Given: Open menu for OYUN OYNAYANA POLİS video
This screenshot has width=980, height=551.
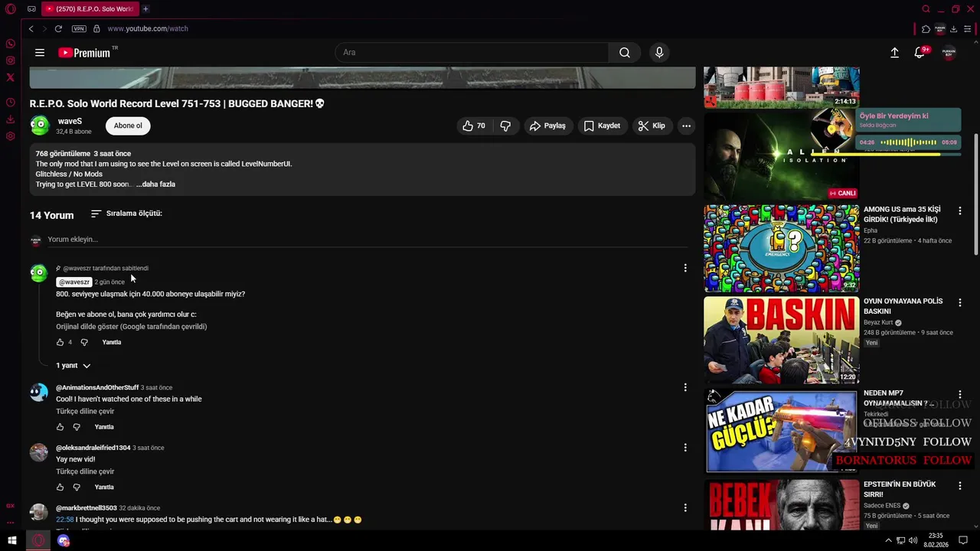Looking at the screenshot, I should click(x=960, y=302).
